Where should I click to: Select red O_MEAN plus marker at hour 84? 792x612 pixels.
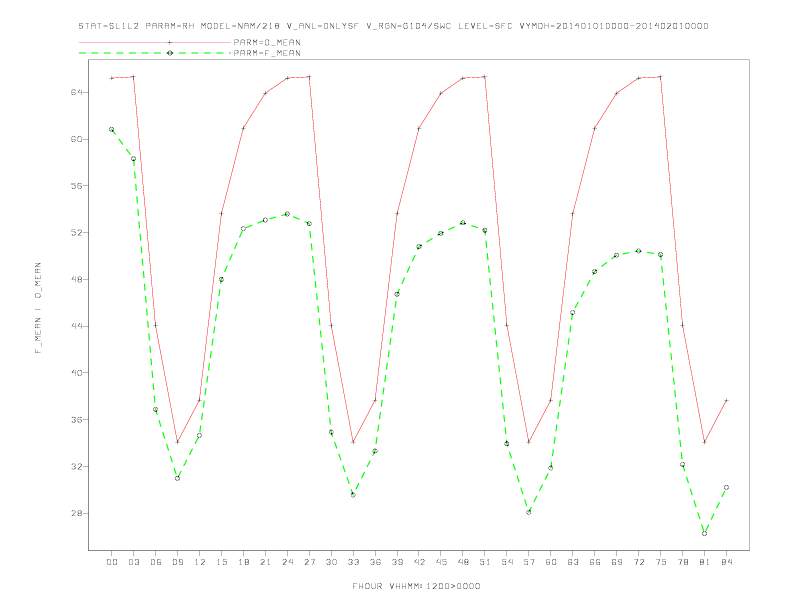tap(726, 400)
